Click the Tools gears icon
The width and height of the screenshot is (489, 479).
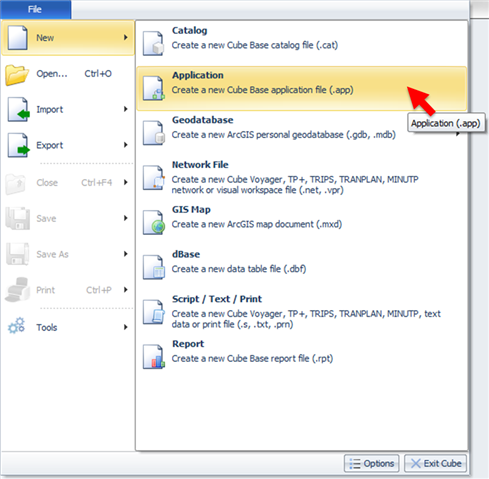click(17, 326)
